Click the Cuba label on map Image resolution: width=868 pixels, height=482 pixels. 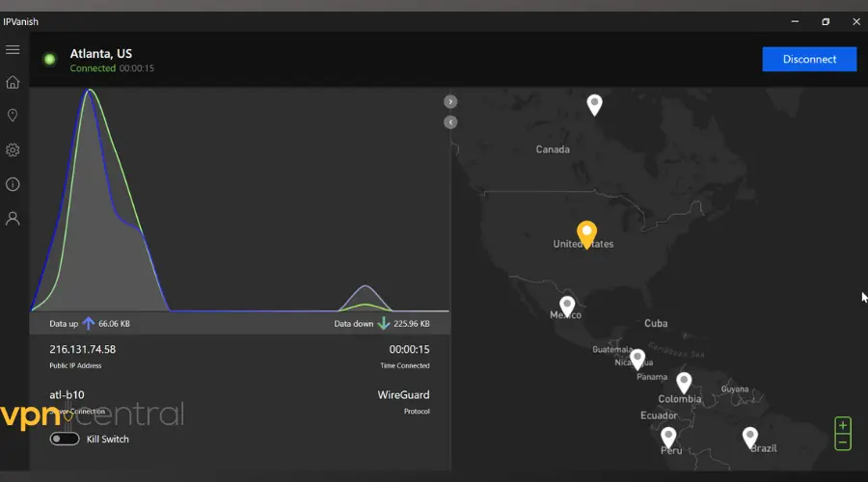(656, 323)
